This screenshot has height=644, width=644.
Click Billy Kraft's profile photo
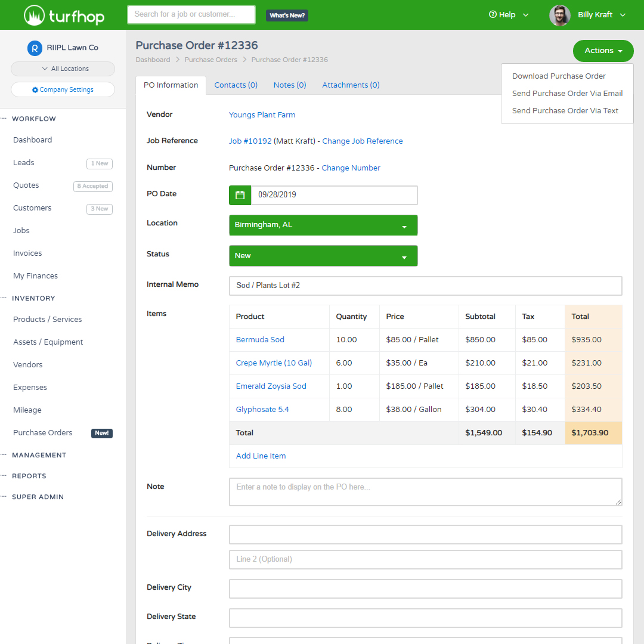[x=559, y=15]
